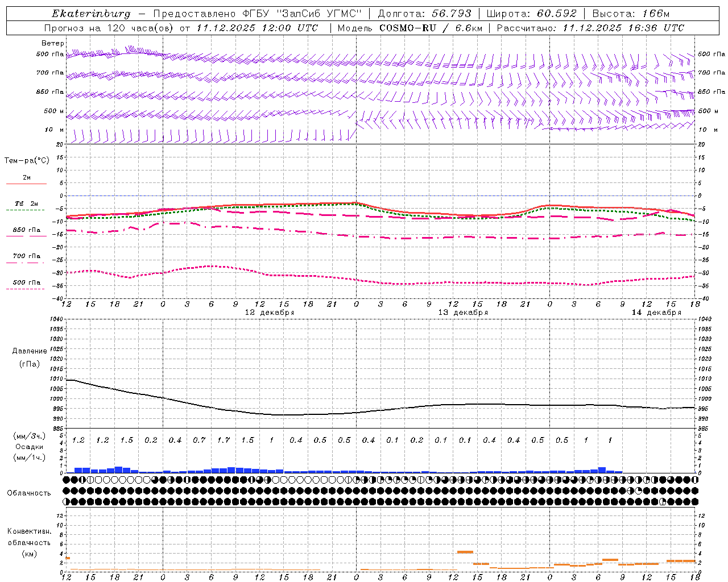
Task: Click the 500 гПа temperature legend label
Action: 27,282
